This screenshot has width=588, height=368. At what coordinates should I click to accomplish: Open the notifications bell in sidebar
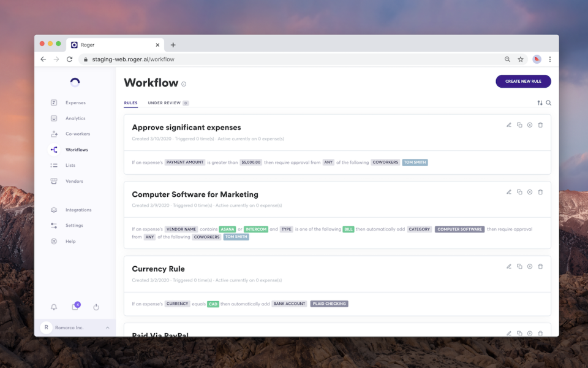coord(54,307)
